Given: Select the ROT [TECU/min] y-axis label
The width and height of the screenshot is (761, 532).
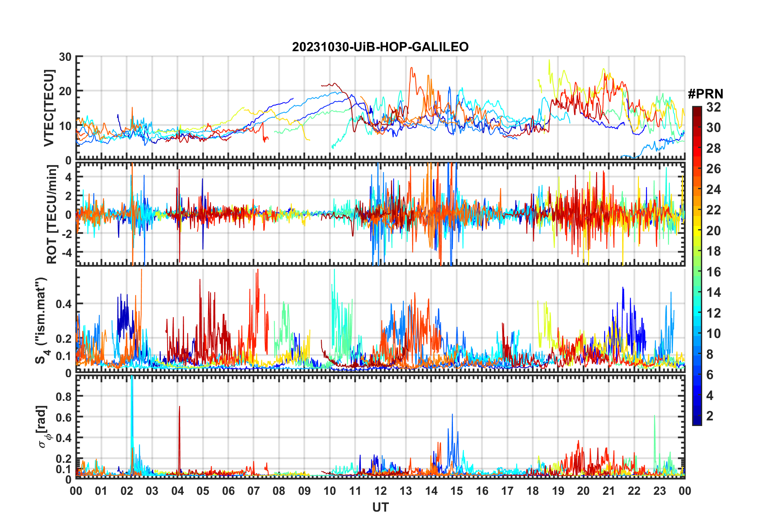Looking at the screenshot, I should (x=52, y=214).
